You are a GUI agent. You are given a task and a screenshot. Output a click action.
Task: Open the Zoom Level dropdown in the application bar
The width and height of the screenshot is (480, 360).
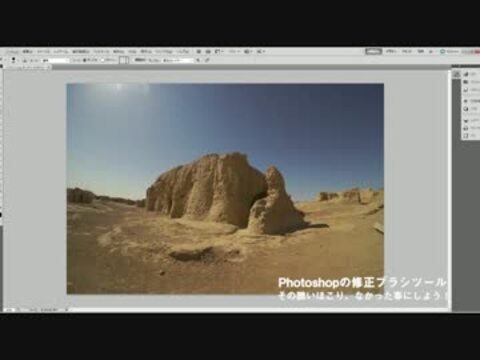pos(234,52)
